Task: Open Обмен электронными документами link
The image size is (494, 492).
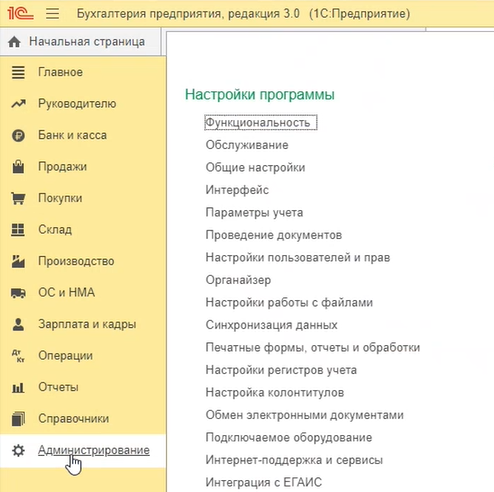Action: 305,415
